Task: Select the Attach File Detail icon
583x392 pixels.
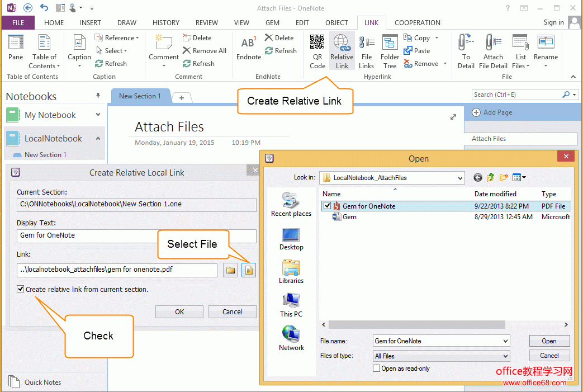Action: point(493,51)
